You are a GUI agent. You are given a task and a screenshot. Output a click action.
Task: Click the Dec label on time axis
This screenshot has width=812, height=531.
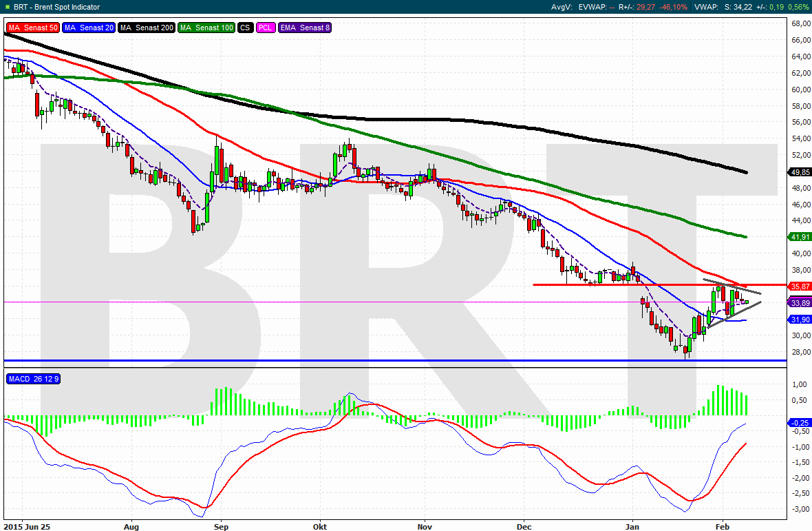point(524,526)
